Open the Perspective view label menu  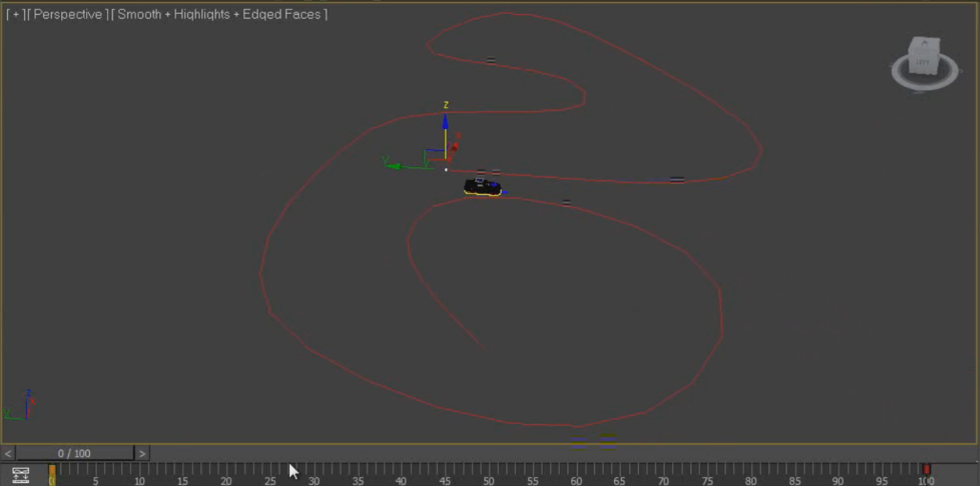67,15
